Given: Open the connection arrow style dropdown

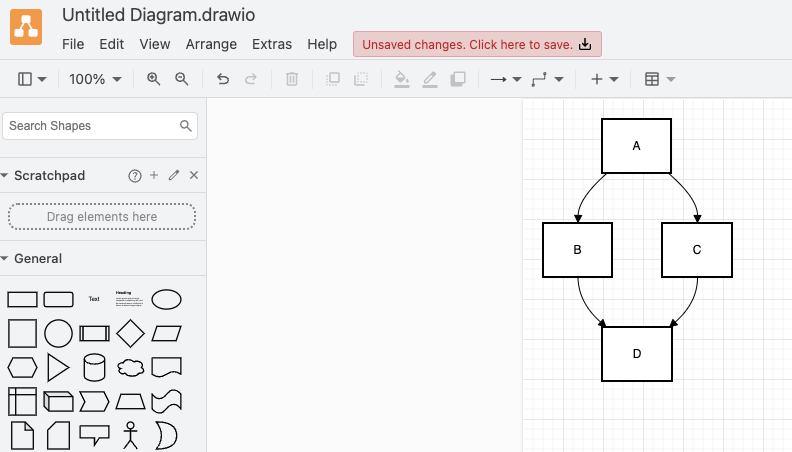Looking at the screenshot, I should (x=506, y=79).
